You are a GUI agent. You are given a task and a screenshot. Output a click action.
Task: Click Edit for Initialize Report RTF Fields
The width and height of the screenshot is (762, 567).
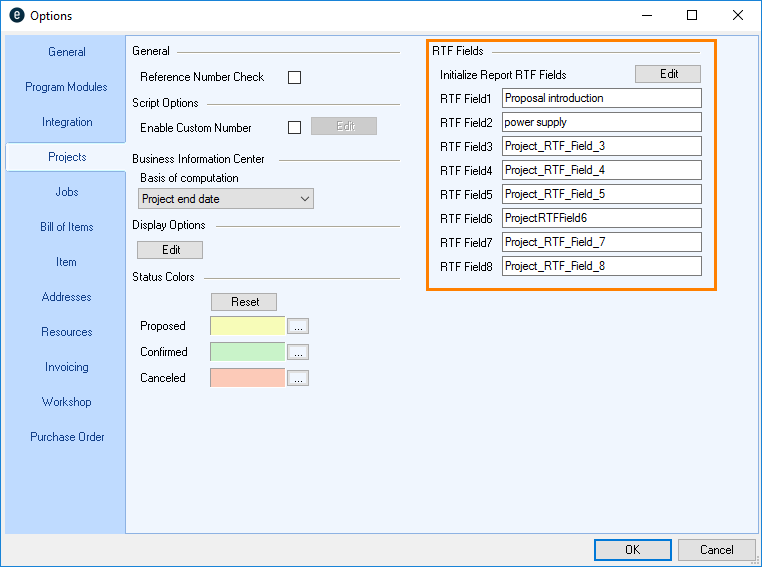click(668, 74)
